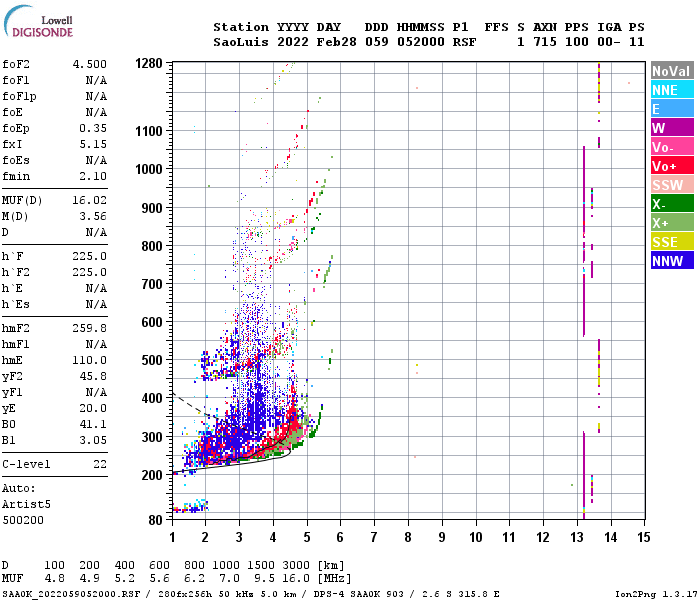Click the 80 km bottom axis label
The width and height of the screenshot is (700, 600).
click(x=156, y=520)
